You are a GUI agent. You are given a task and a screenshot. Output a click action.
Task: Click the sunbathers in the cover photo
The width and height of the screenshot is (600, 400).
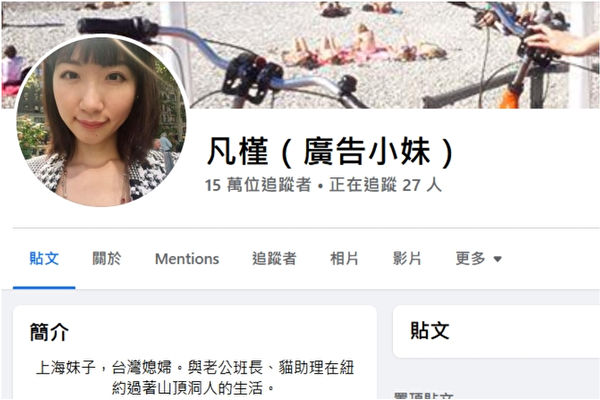point(364,48)
